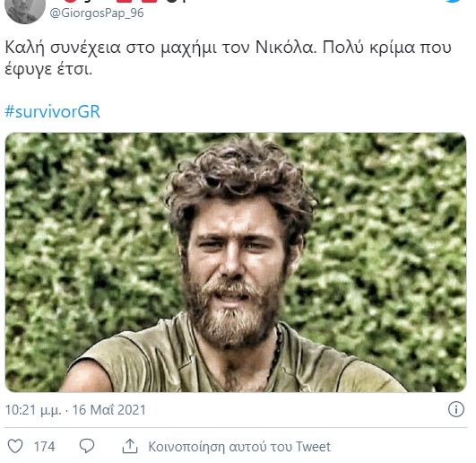Click the tweet time '10:21 μ.μ.'
Screen dimensions: 476x463
33,410
